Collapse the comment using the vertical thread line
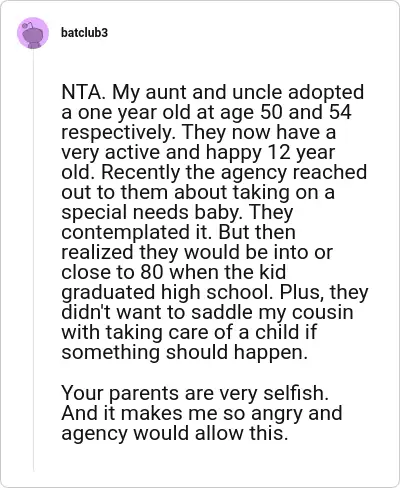 pos(34,260)
